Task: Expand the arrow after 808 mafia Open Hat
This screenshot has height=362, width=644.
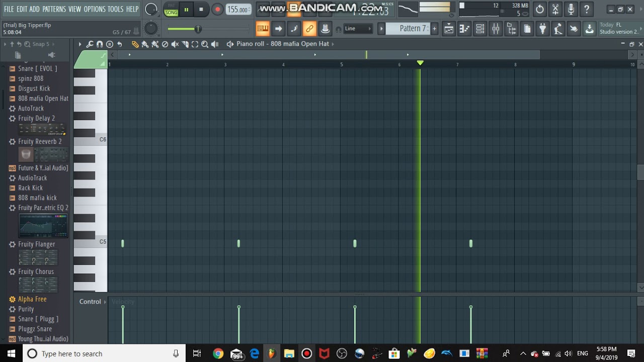Action: click(x=333, y=44)
